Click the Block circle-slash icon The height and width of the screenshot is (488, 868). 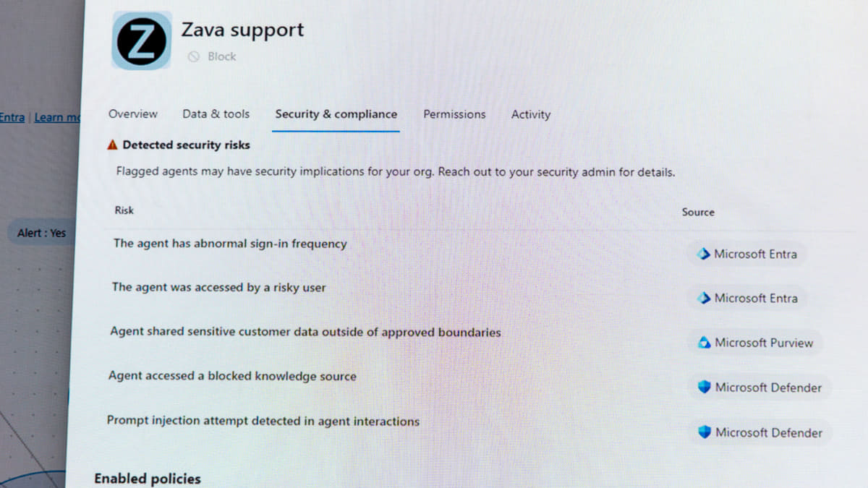click(x=193, y=56)
